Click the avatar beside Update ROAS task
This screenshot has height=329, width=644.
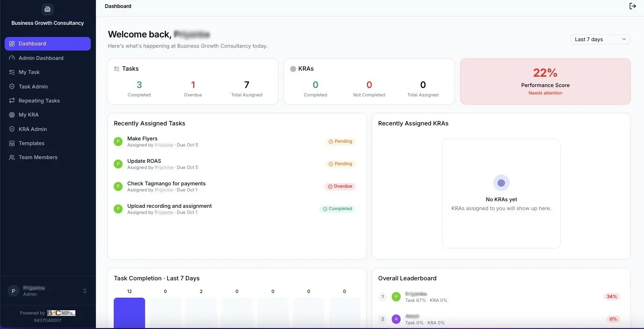pyautogui.click(x=118, y=164)
